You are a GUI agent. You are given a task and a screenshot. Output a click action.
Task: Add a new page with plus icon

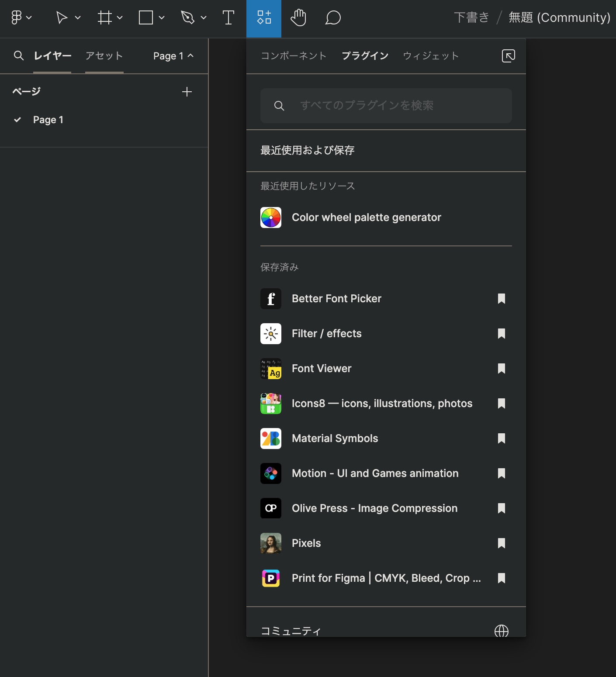pos(187,92)
